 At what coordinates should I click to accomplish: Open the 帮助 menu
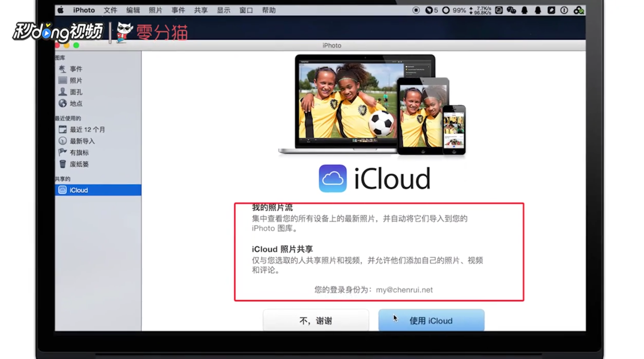click(x=269, y=10)
